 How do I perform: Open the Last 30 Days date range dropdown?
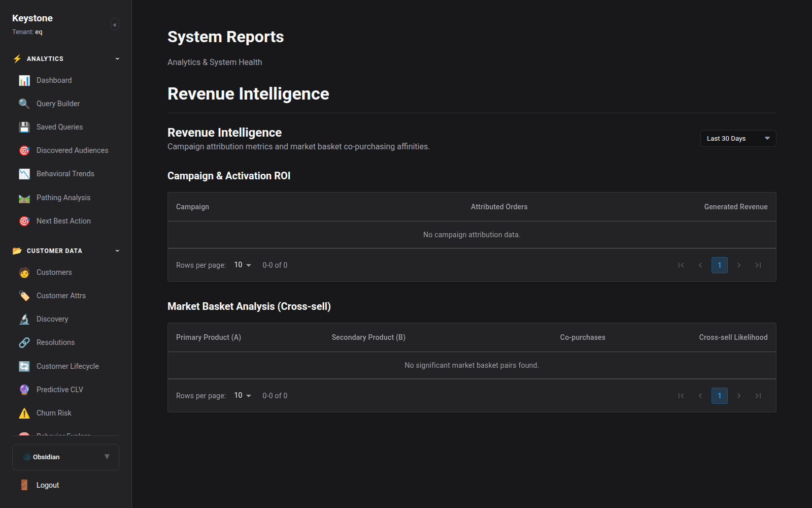[738, 138]
